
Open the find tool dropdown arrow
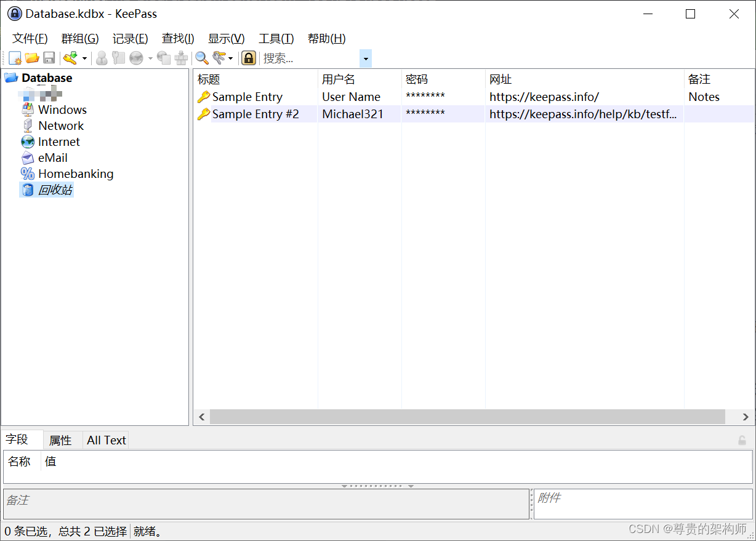[230, 58]
